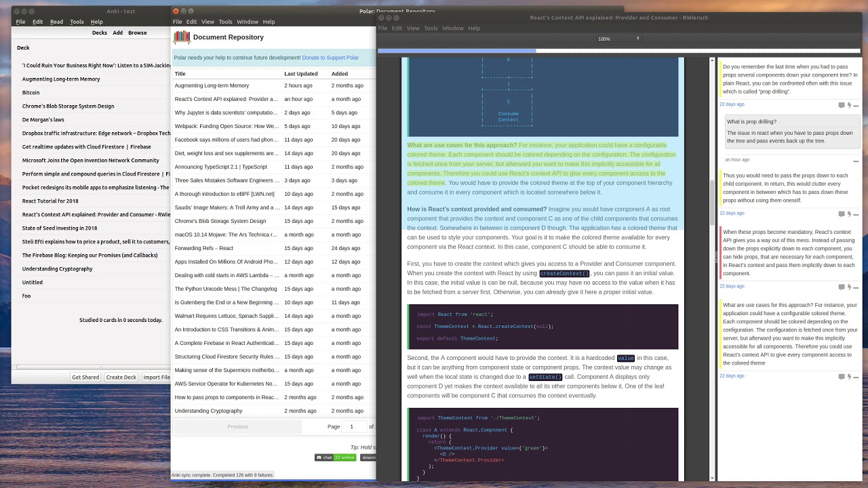The height and width of the screenshot is (488, 868).
Task: Open 'Bitcoin' deck in Anki
Action: (31, 93)
